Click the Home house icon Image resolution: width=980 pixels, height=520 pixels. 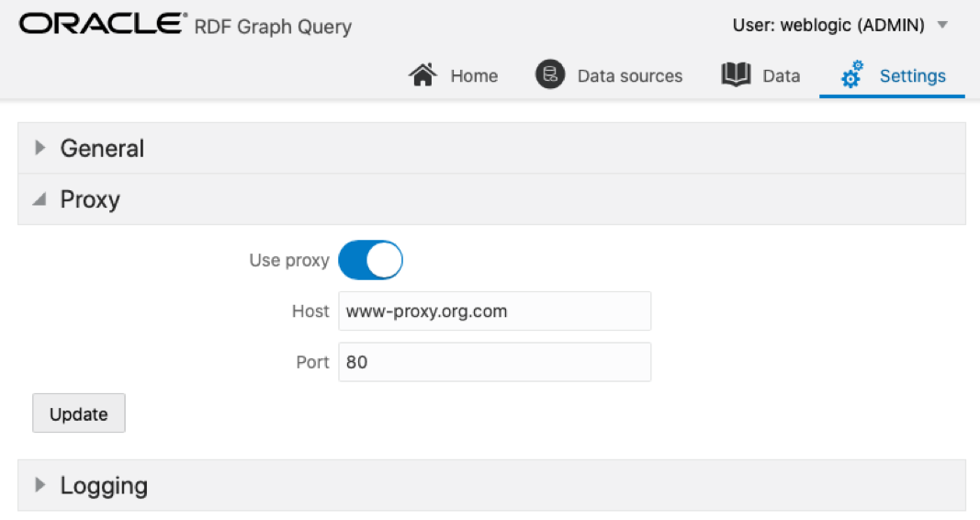[x=422, y=75]
